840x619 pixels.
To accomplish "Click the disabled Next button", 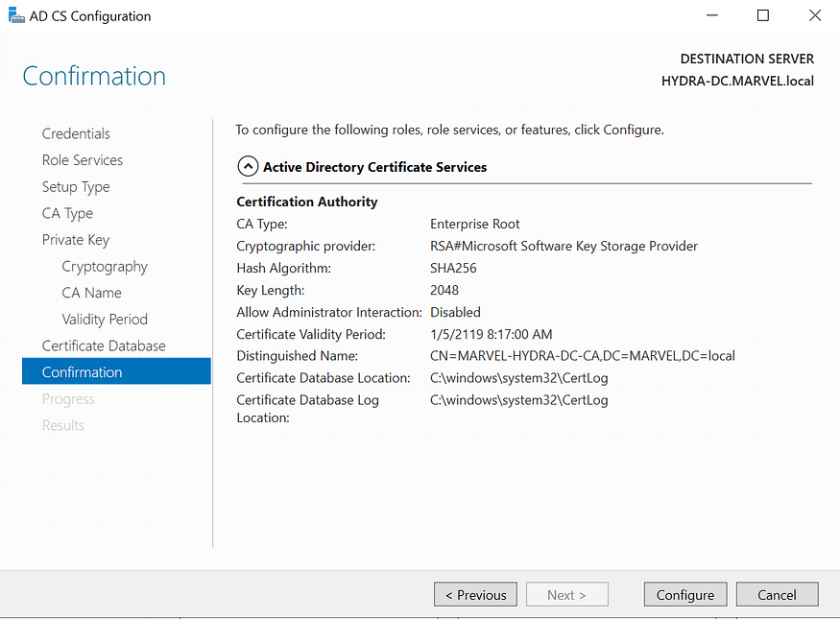I will [x=566, y=594].
